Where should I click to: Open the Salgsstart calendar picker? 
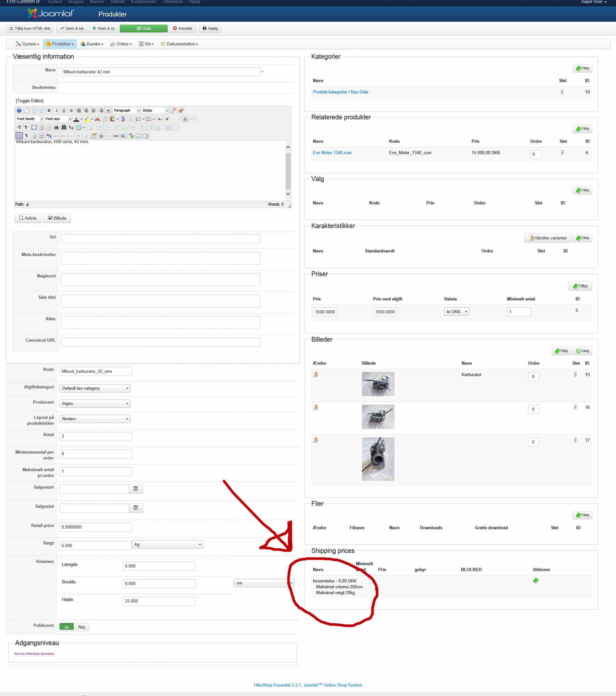136,489
